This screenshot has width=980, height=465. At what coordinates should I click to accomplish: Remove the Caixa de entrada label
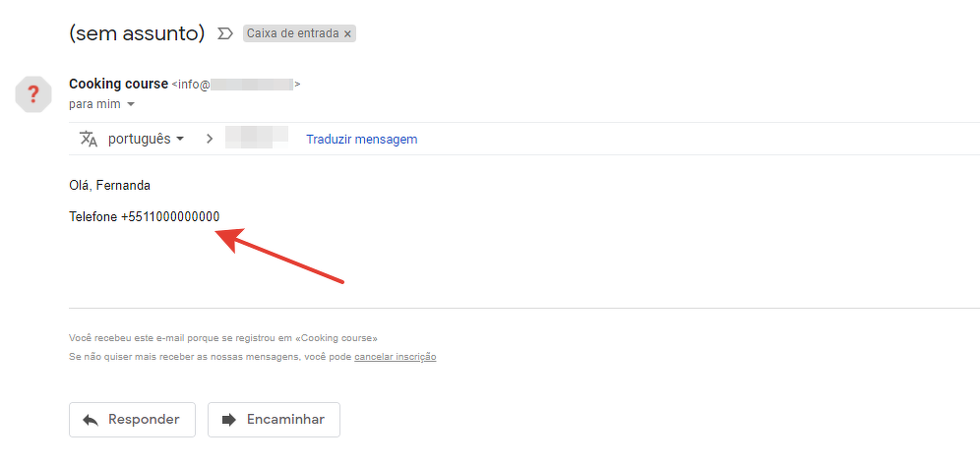pos(347,33)
